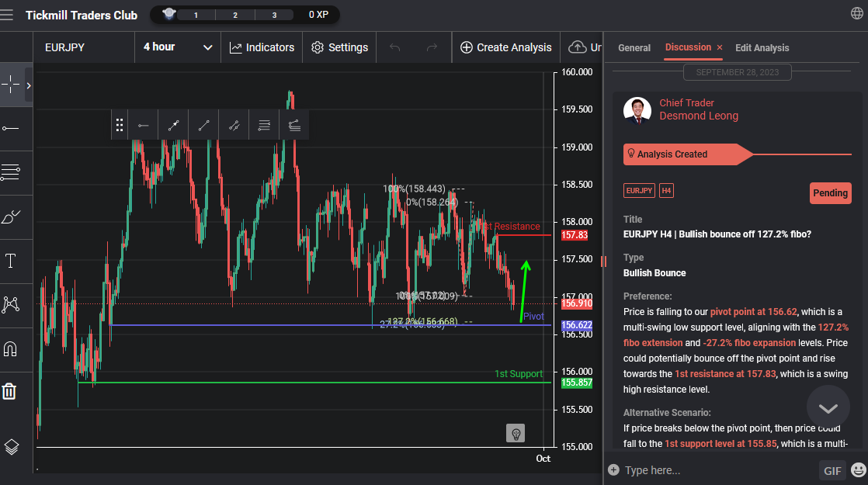
Task: Click the 1st Resistance line label
Action: pyautogui.click(x=509, y=226)
